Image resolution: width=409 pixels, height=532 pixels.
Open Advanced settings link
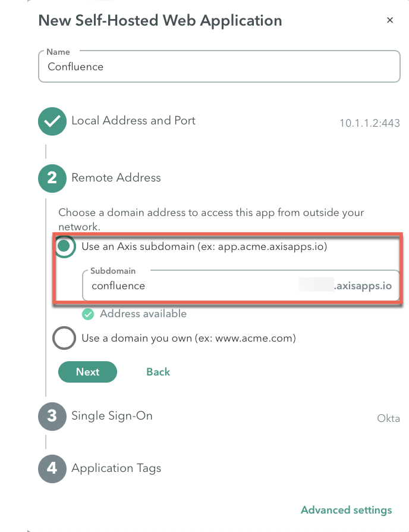coord(347,510)
